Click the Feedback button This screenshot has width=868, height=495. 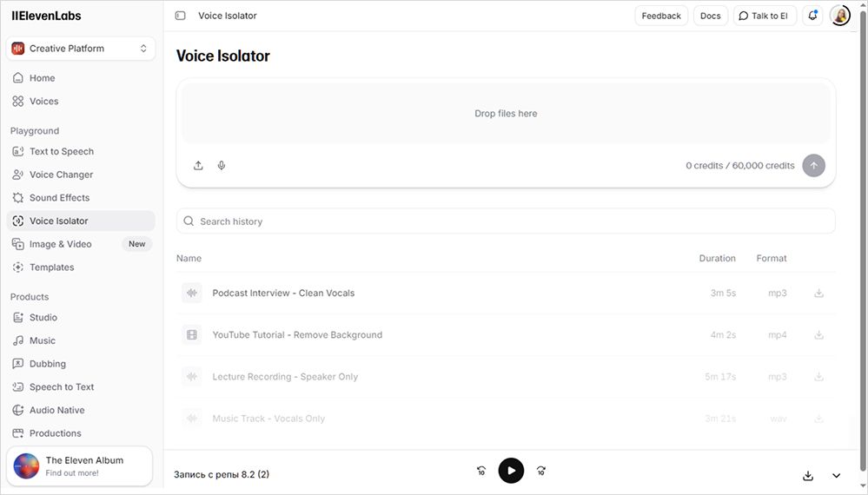pyautogui.click(x=661, y=16)
